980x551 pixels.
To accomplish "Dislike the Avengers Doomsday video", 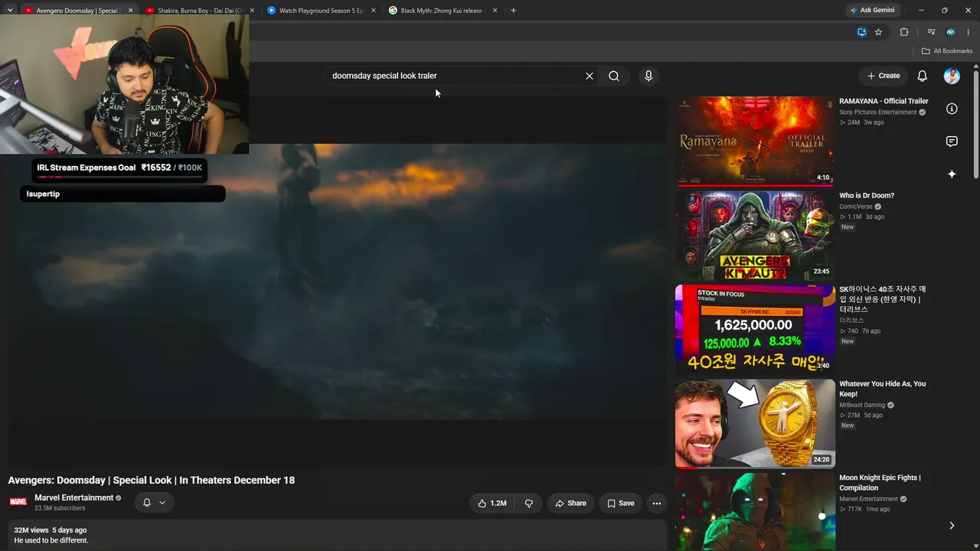I will 528,503.
